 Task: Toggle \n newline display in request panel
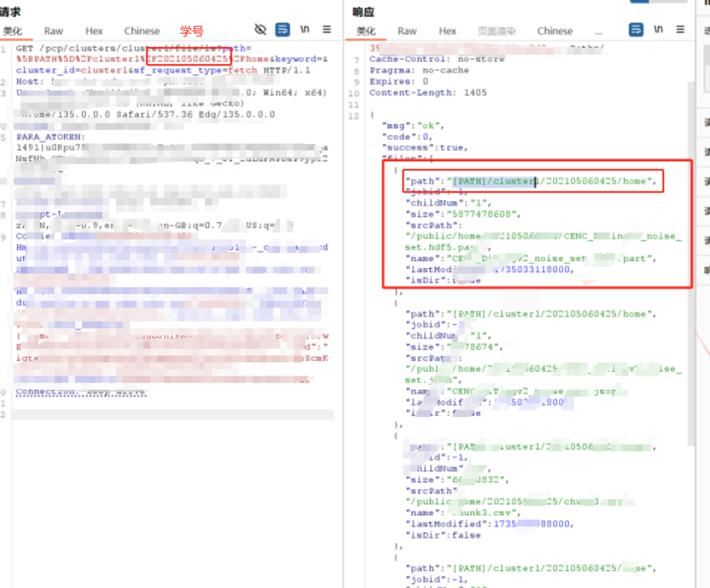[x=305, y=30]
